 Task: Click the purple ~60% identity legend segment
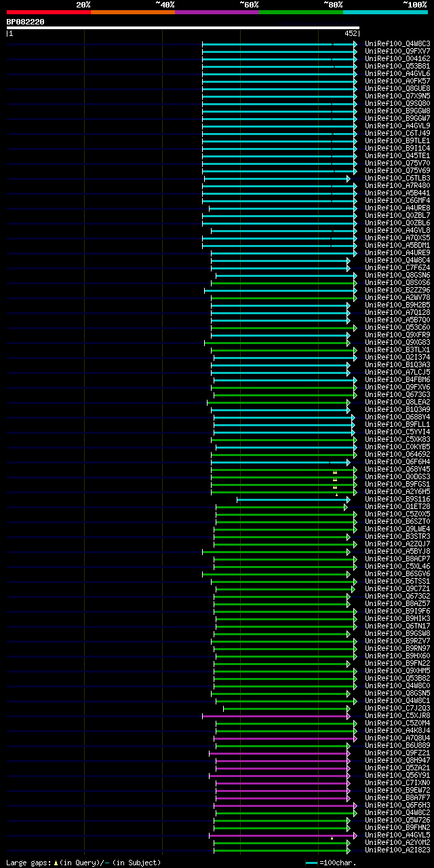[x=216, y=12]
